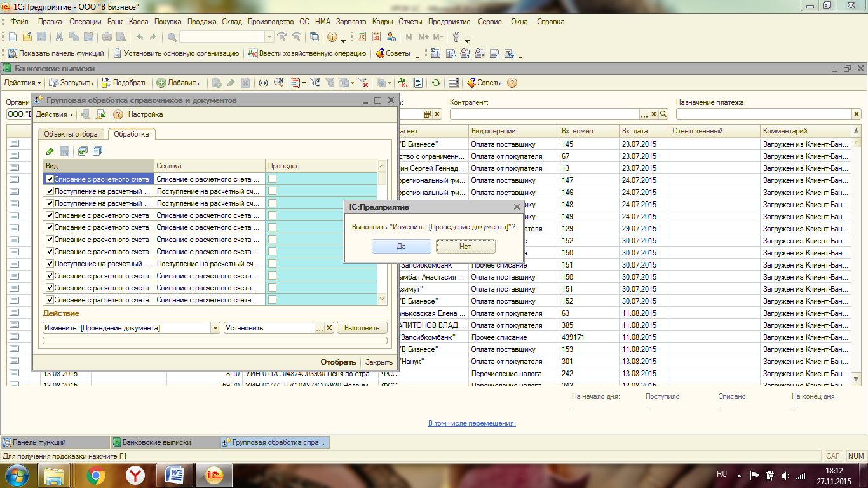This screenshot has height=488, width=868.
Task: Open the calendar icon
Action: click(376, 37)
